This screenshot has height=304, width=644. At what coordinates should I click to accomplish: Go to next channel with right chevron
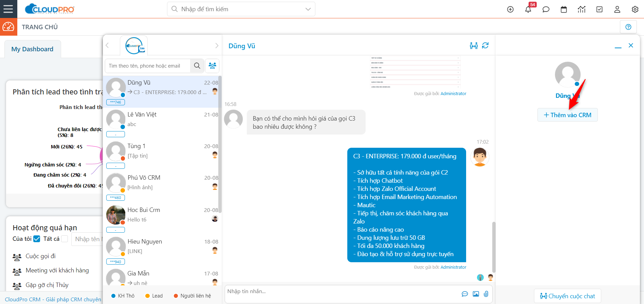point(217,46)
